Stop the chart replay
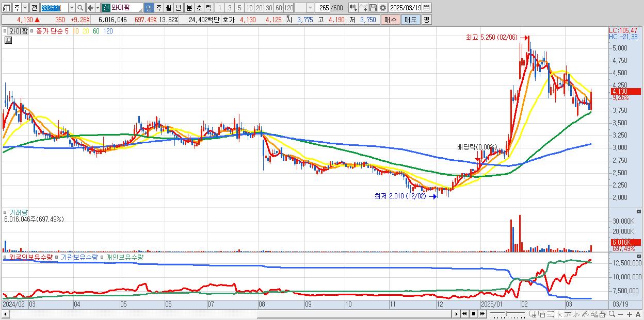Image resolution: width=644 pixels, height=320 pixels. coord(474,314)
